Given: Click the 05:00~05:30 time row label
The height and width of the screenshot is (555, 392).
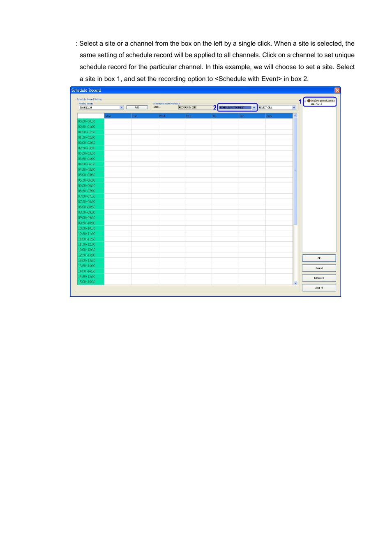Looking at the screenshot, I should coord(91,175).
